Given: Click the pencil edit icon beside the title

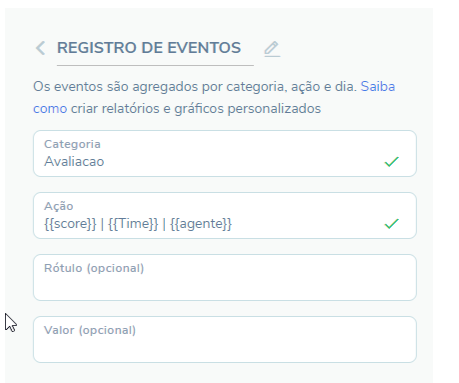Looking at the screenshot, I should (x=272, y=49).
